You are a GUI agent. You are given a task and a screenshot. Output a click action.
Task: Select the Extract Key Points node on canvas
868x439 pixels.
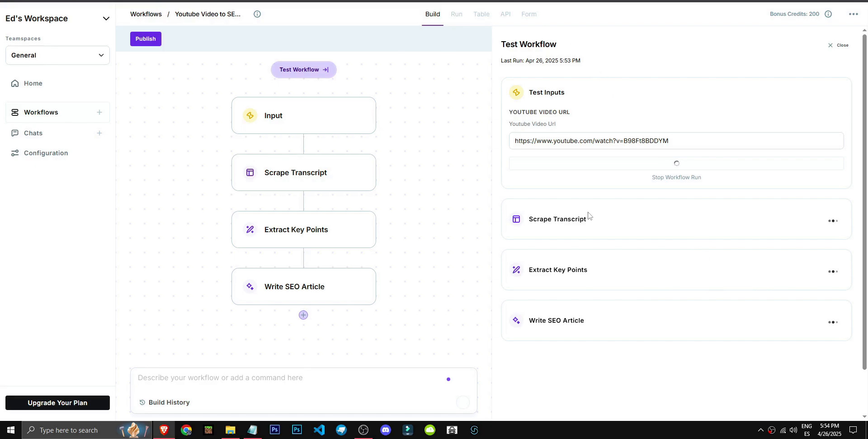click(x=304, y=229)
